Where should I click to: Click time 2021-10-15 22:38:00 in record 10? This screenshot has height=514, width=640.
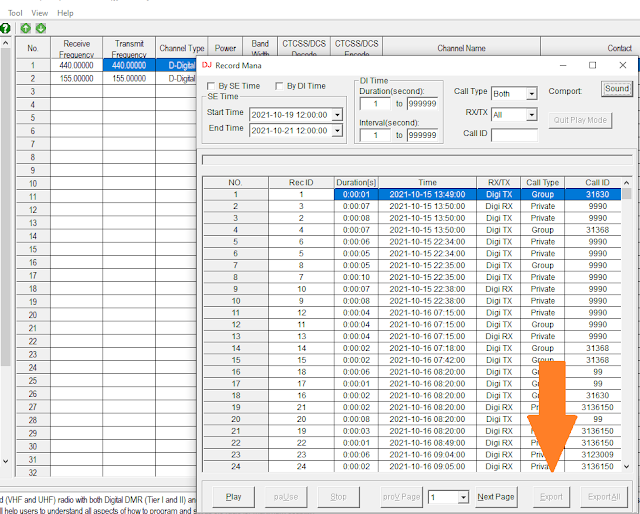click(x=427, y=301)
